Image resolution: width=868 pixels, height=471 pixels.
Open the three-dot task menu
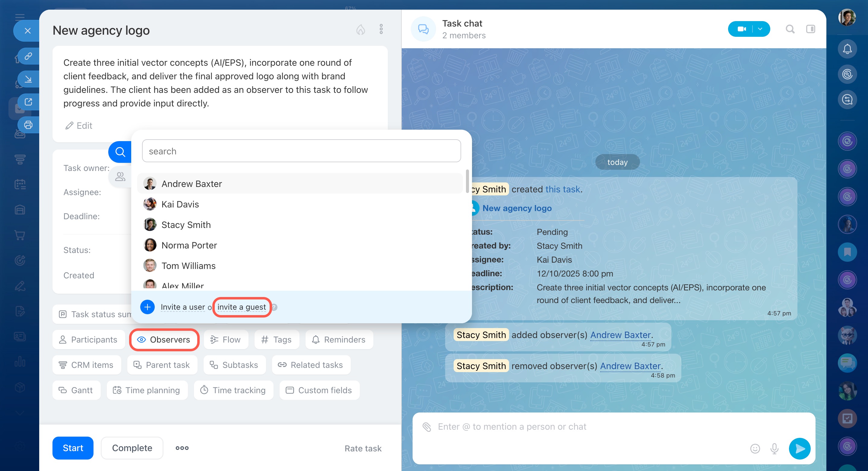point(381,29)
